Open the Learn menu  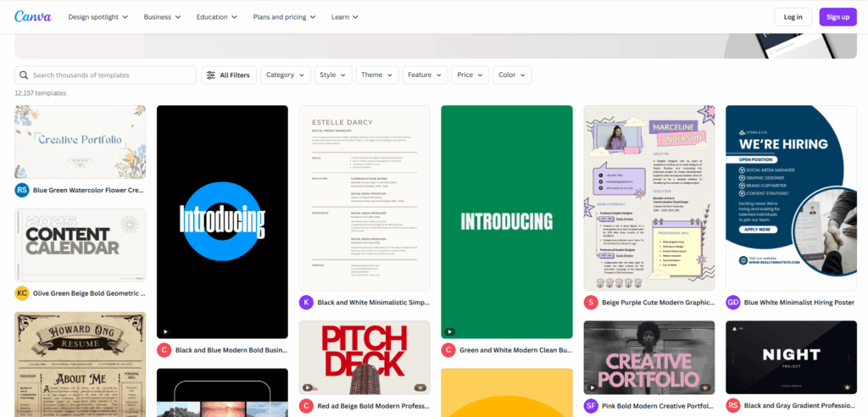click(345, 17)
